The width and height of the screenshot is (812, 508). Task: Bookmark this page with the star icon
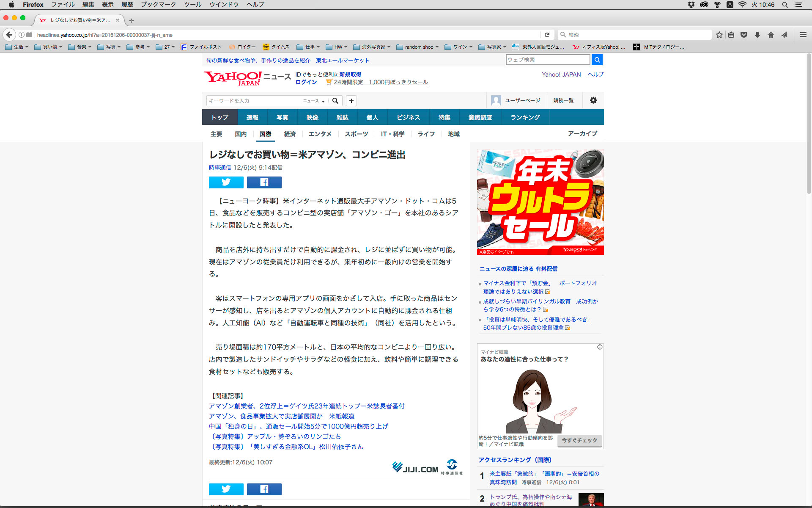pyautogui.click(x=719, y=35)
